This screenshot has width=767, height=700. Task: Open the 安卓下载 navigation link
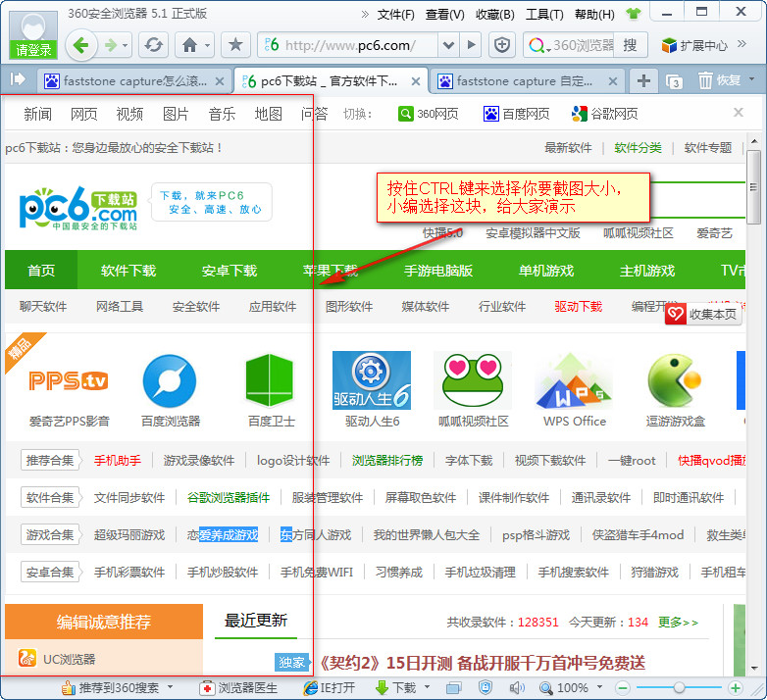[230, 271]
